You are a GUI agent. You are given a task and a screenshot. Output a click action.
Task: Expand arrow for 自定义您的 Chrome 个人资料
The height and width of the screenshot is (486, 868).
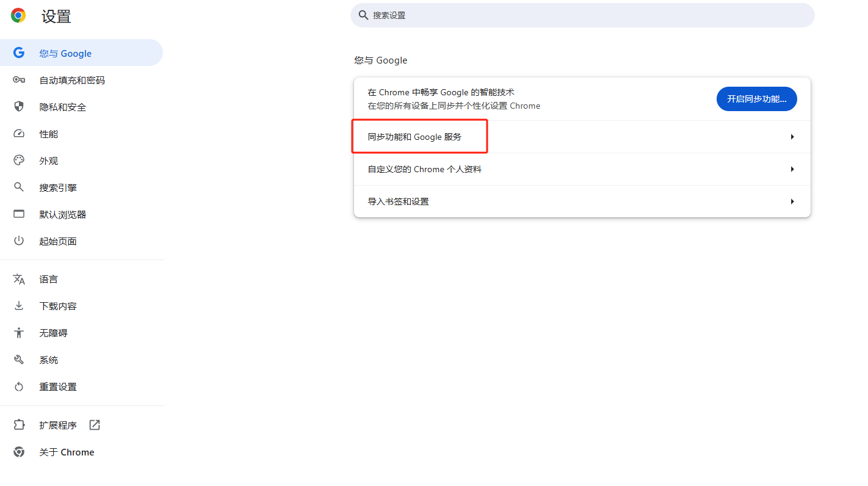pos(792,169)
